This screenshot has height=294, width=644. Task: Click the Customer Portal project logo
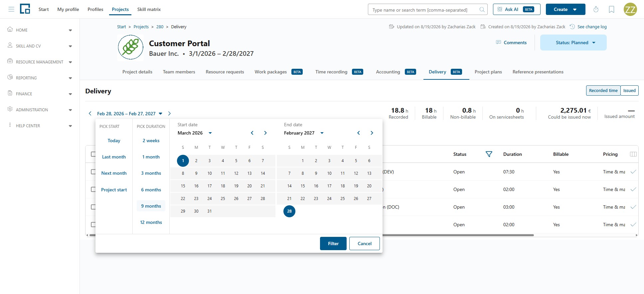(130, 48)
